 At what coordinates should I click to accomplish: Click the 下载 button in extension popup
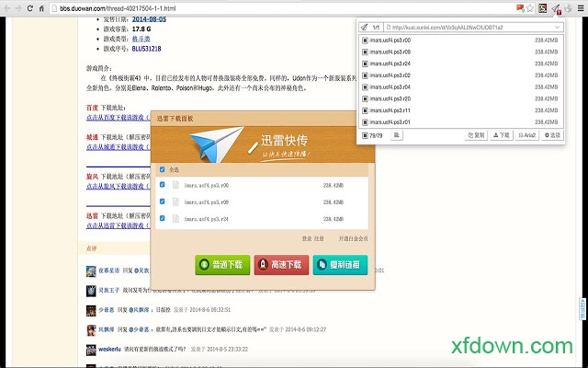[x=502, y=135]
